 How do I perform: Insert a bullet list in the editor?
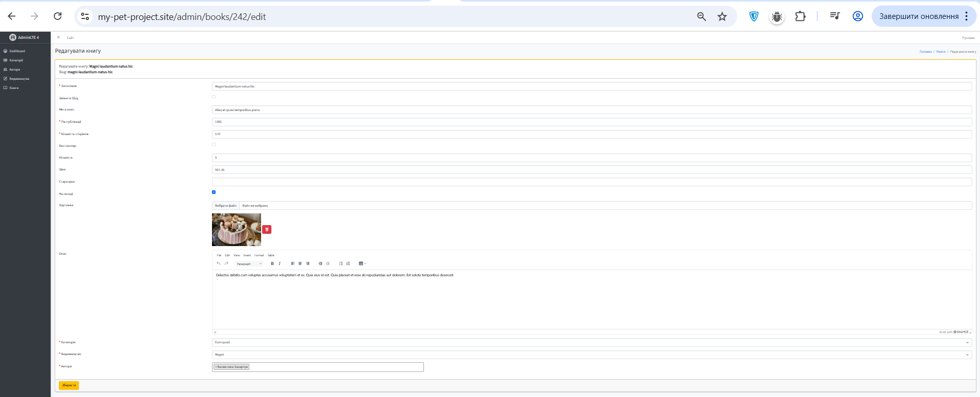(x=341, y=263)
